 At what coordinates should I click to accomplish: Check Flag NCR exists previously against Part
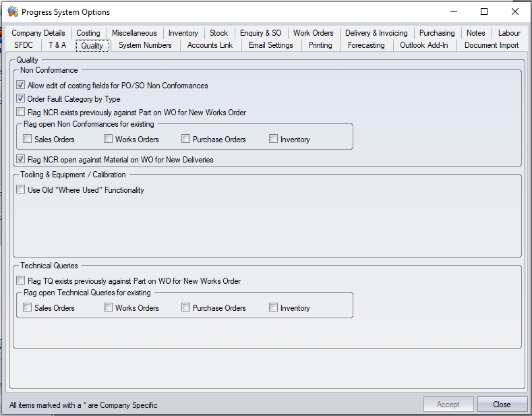tap(21, 113)
